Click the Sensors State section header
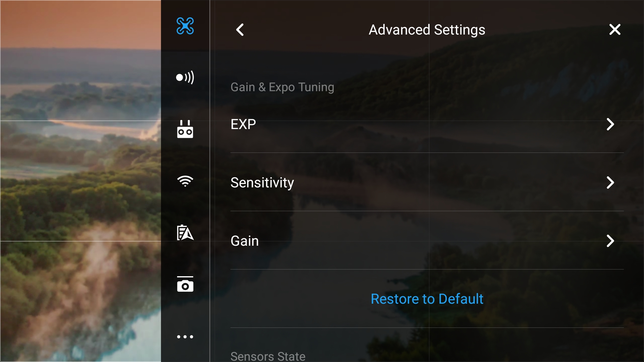Viewport: 644px width, 362px height. [268, 356]
